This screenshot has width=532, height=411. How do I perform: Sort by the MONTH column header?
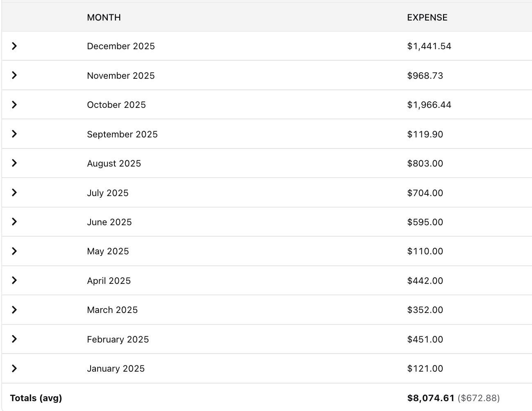pos(104,17)
